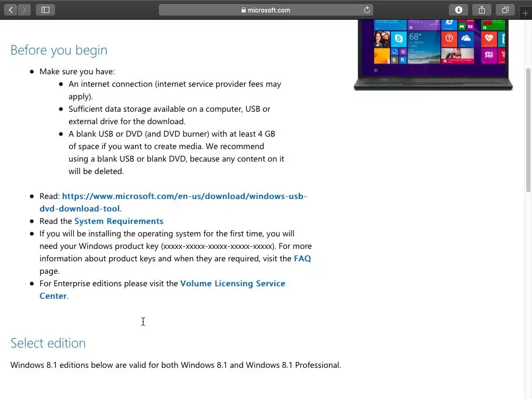Click the vertical page scrollbar thumb
Image resolution: width=532 pixels, height=399 pixels.
tap(528, 130)
